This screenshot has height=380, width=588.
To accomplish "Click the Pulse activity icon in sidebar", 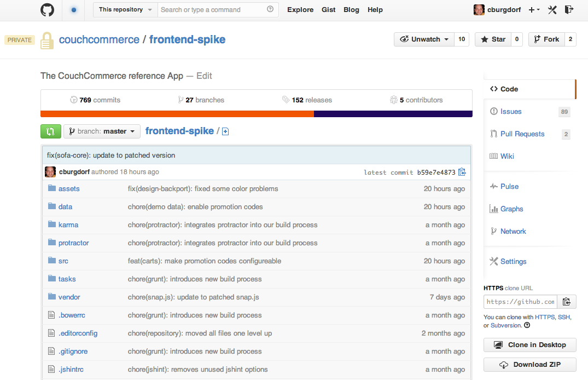I will (494, 186).
